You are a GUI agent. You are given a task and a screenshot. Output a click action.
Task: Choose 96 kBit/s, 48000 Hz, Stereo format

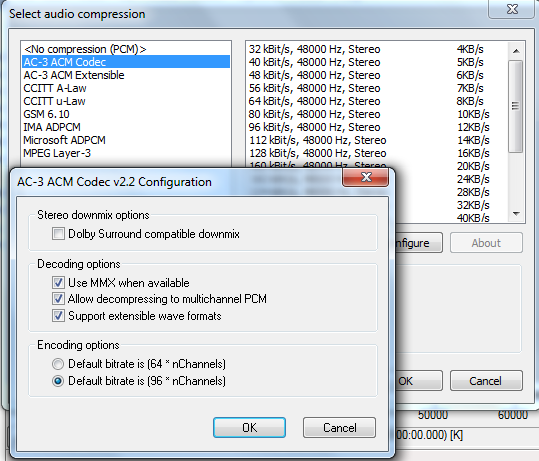pos(377,127)
